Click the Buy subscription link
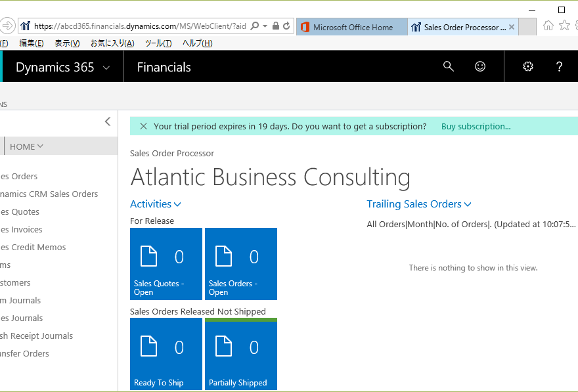 (x=476, y=126)
